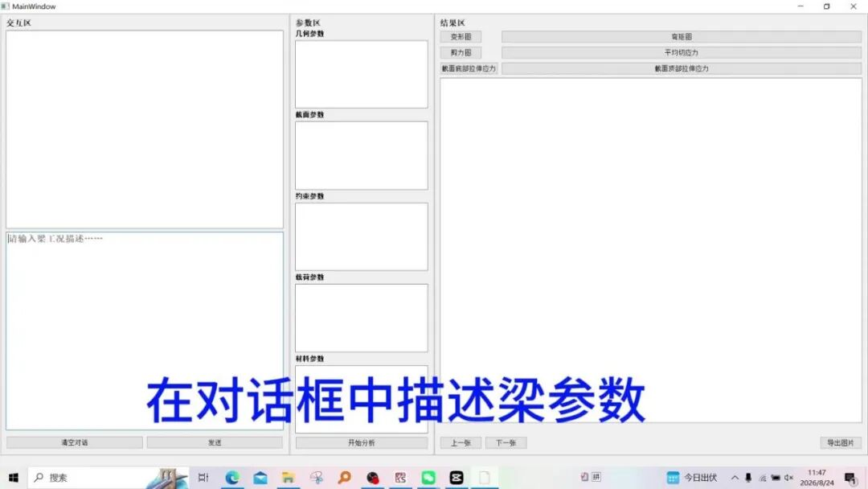Export the image with 导出图片
This screenshot has width=868, height=489.
841,442
